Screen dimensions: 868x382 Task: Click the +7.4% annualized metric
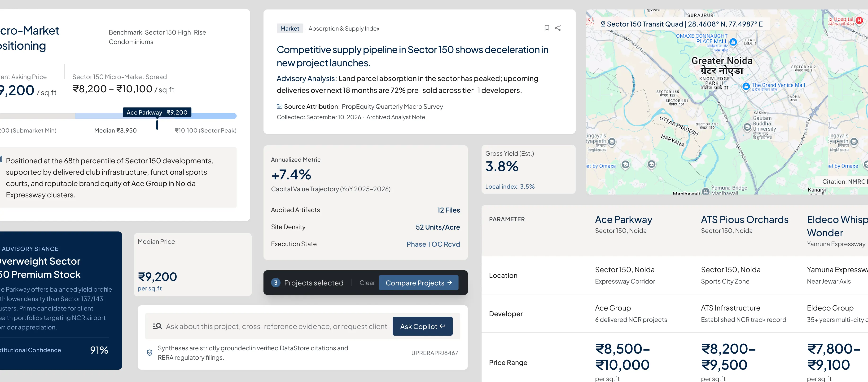(291, 174)
